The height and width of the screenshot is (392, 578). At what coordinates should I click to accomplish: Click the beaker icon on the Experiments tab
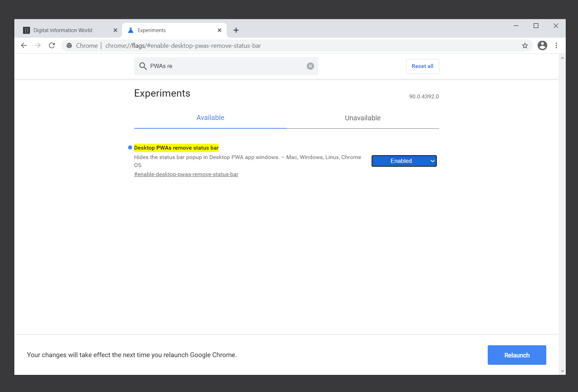[131, 30]
